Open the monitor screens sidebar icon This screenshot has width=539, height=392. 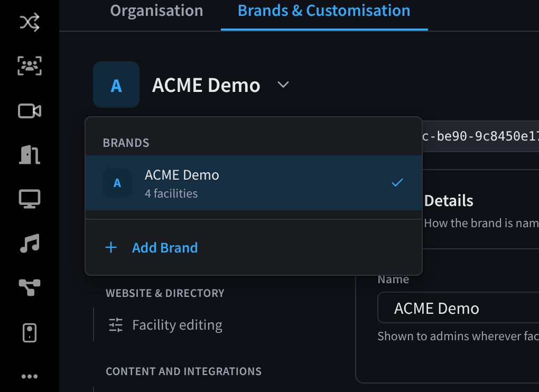(30, 199)
